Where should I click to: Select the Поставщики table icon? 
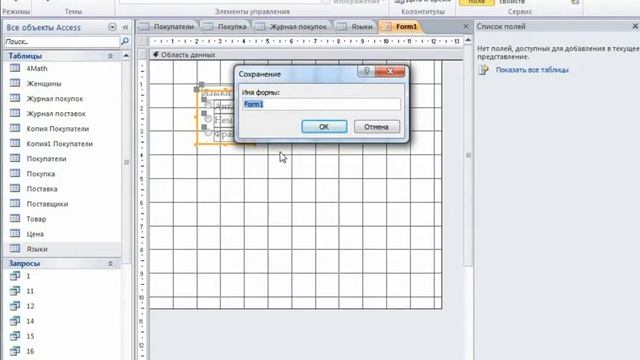pyautogui.click(x=15, y=203)
